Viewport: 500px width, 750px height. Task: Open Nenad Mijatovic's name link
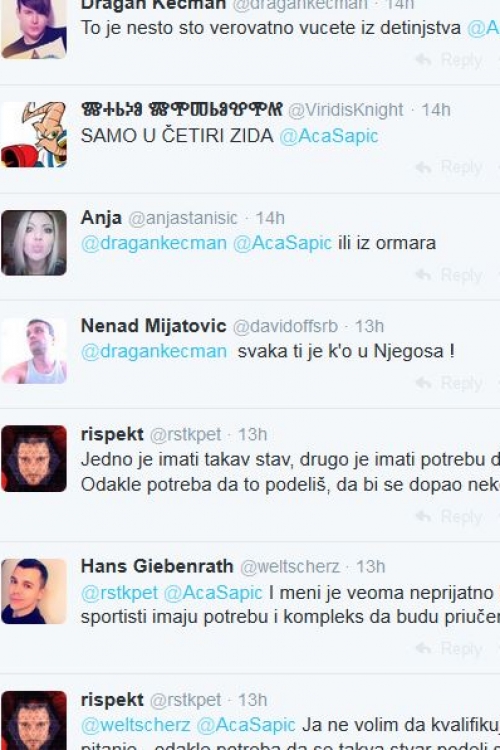click(154, 326)
